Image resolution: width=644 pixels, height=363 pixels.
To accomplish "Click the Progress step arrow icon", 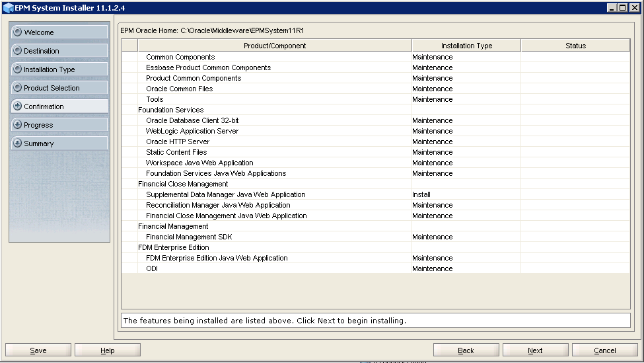I will pos(17,125).
